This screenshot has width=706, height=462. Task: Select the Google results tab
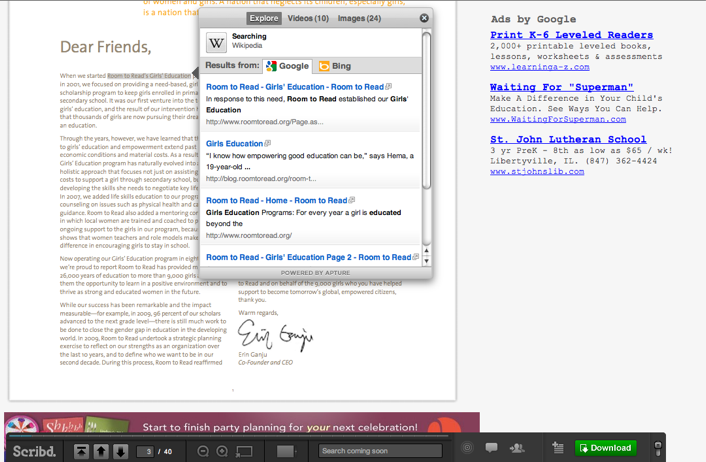tap(287, 66)
